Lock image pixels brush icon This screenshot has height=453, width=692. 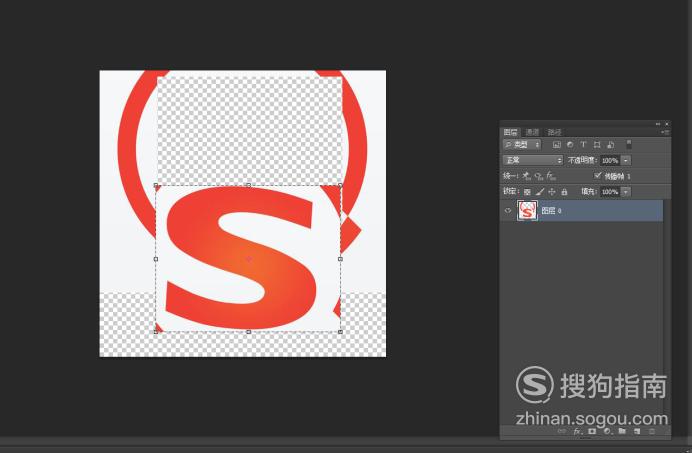[x=540, y=192]
